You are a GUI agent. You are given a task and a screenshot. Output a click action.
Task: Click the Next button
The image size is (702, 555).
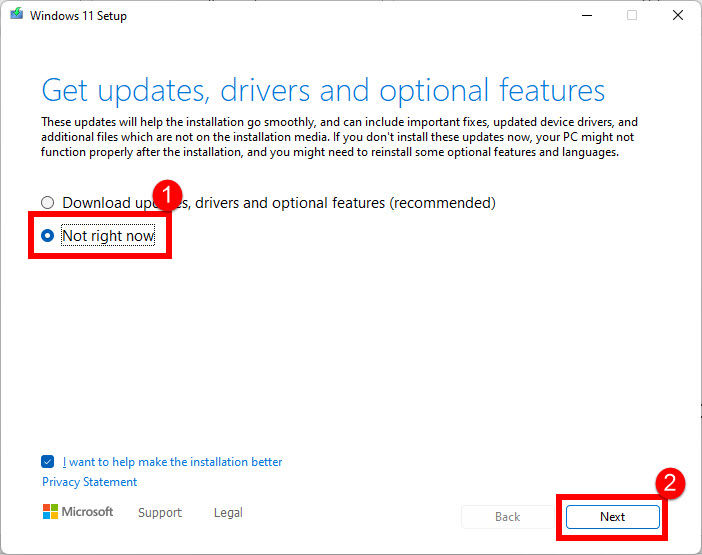tap(612, 517)
